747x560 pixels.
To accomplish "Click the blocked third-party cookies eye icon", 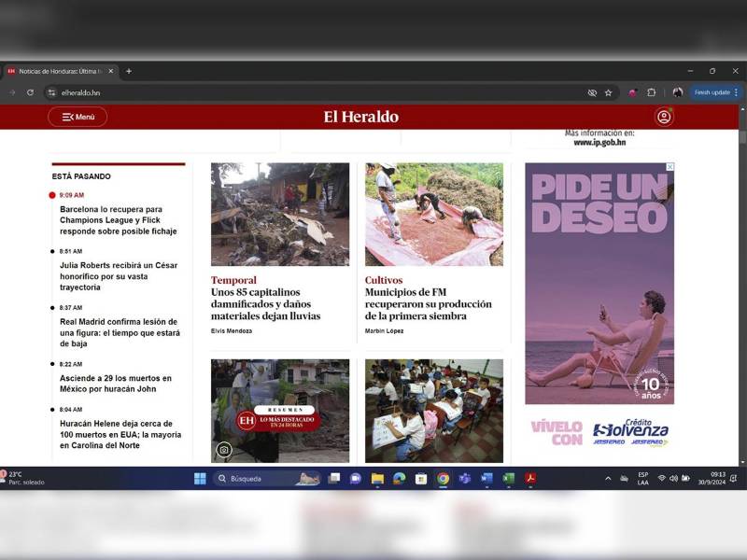I will (592, 92).
